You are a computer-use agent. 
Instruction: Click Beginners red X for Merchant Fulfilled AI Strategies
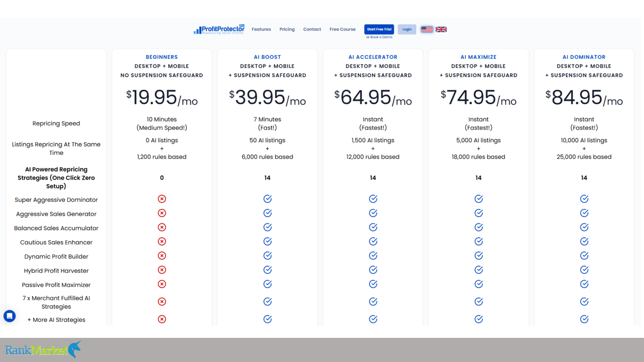pyautogui.click(x=162, y=302)
